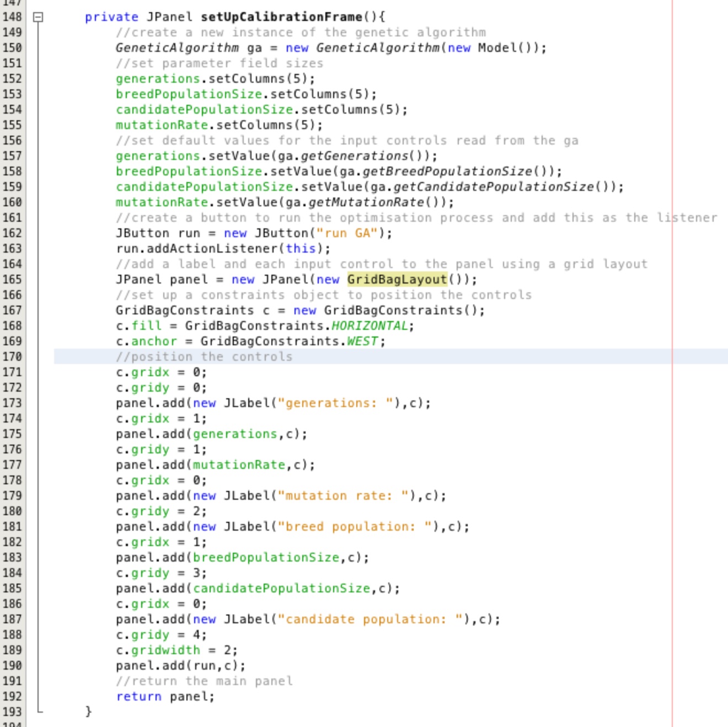Collapse the setUpCalibrationFrame method fold
Image resolution: width=728 pixels, height=727 pixels.
pyautogui.click(x=38, y=17)
